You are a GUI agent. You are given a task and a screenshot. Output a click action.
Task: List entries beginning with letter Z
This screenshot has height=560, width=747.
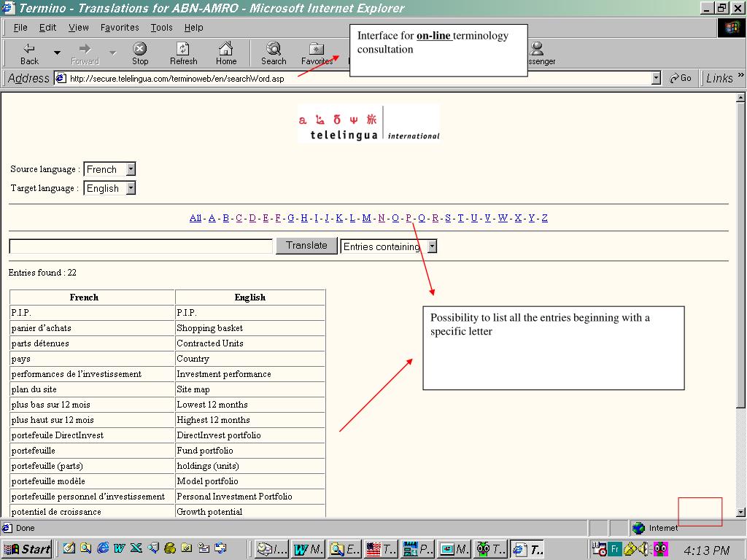(x=544, y=218)
